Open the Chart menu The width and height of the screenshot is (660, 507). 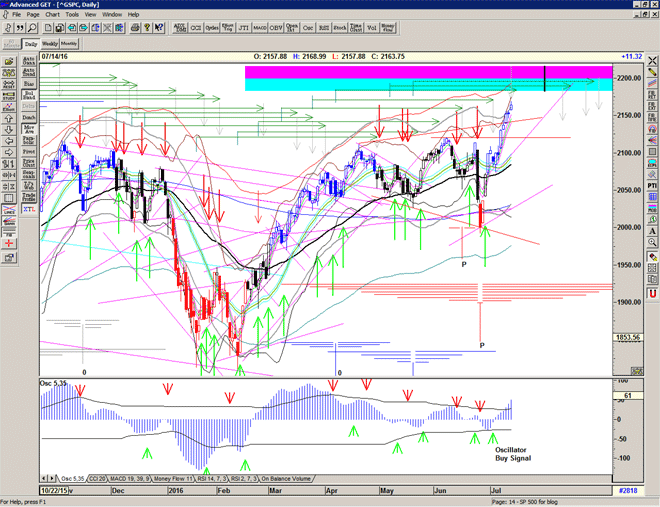click(52, 15)
